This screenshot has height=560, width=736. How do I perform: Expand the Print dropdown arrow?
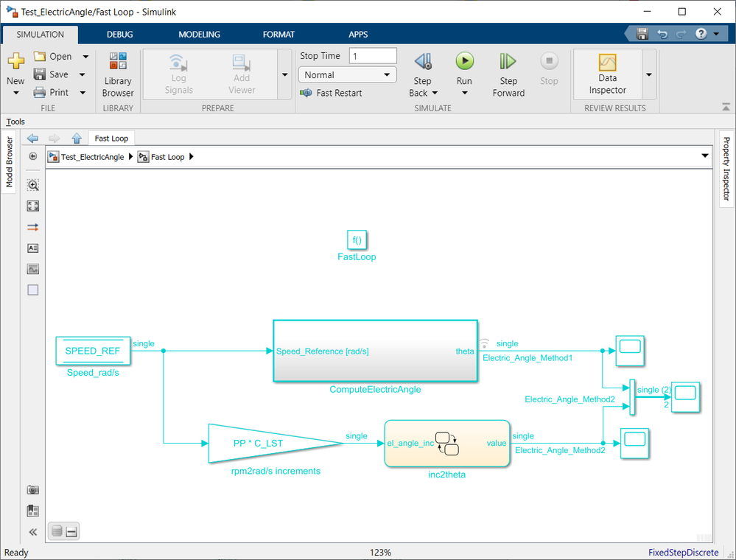point(83,92)
